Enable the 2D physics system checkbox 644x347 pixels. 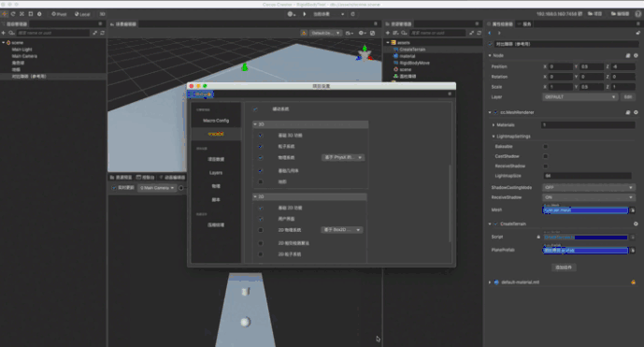[x=261, y=230]
